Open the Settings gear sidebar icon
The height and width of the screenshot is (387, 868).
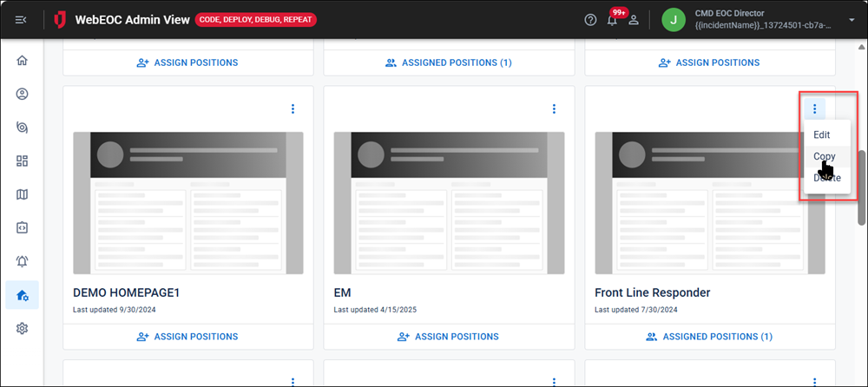(x=23, y=328)
